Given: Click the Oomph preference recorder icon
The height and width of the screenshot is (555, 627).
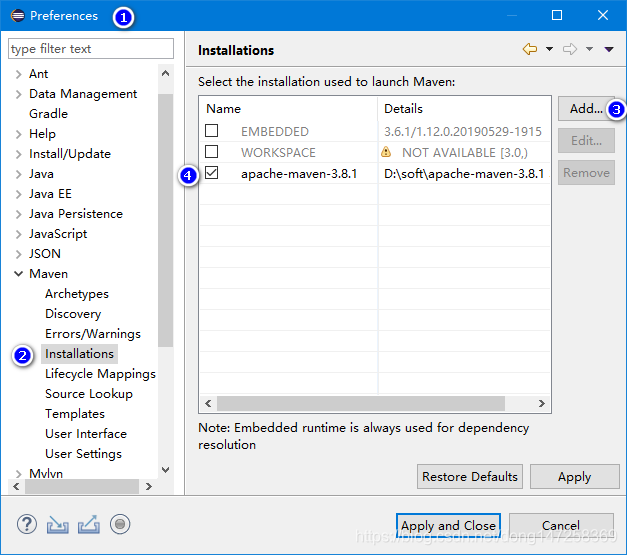Looking at the screenshot, I should (x=120, y=524).
